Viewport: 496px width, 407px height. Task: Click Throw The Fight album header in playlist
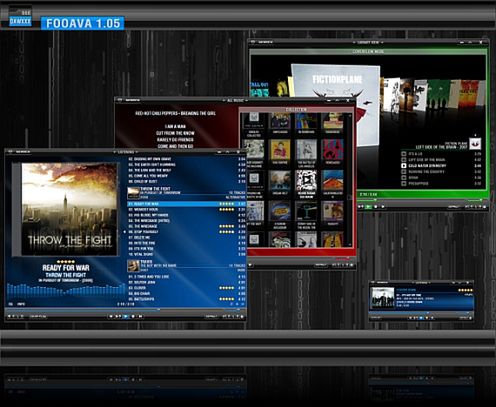tap(187, 193)
